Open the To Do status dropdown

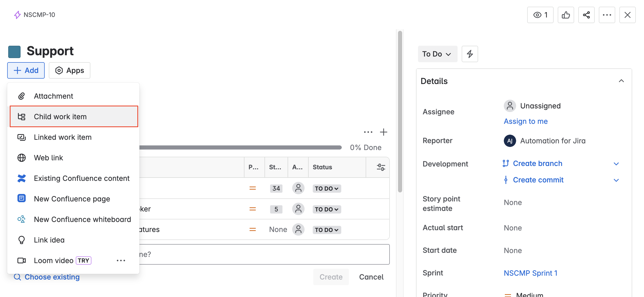(437, 54)
